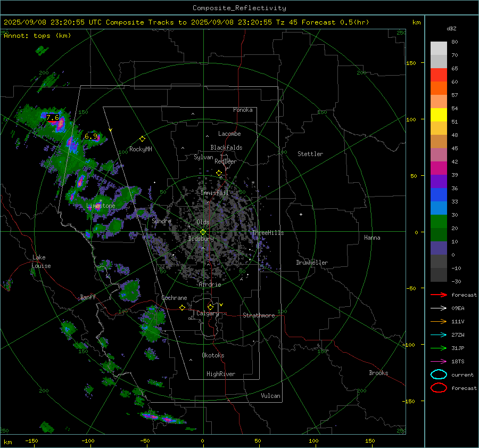This screenshot has height=448, width=479.
Task: Click the Blackfalds city label
Action: point(226,148)
